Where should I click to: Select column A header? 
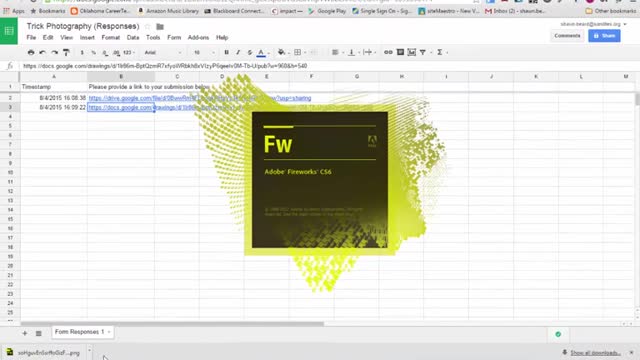53,76
